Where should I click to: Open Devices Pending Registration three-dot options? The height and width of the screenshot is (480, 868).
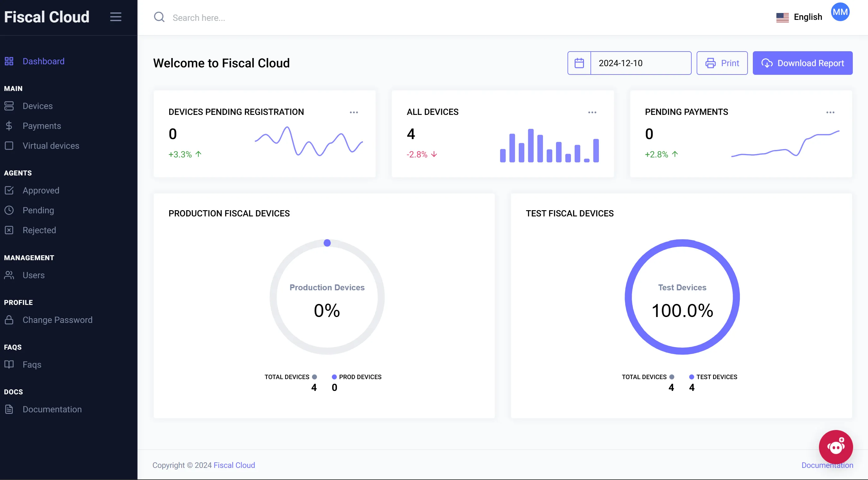pyautogui.click(x=354, y=113)
